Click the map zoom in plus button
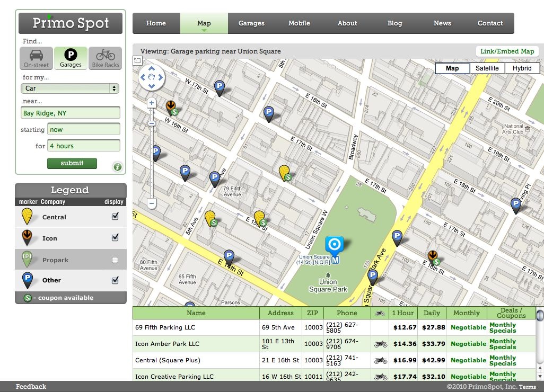544x392 pixels. (152, 103)
